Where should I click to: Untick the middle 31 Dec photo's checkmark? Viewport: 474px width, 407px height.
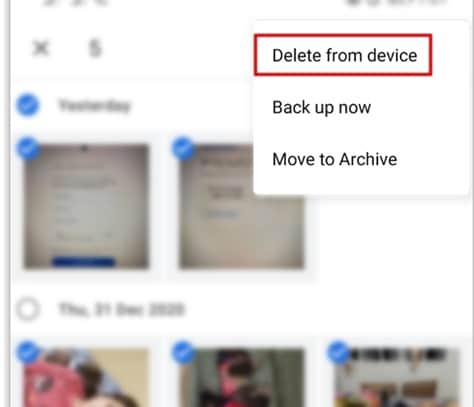(183, 352)
